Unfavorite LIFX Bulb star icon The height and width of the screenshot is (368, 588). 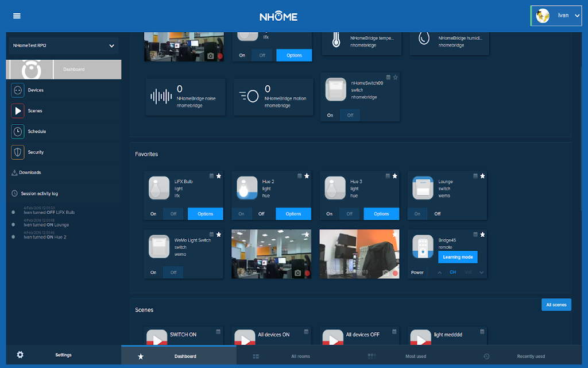tap(219, 176)
